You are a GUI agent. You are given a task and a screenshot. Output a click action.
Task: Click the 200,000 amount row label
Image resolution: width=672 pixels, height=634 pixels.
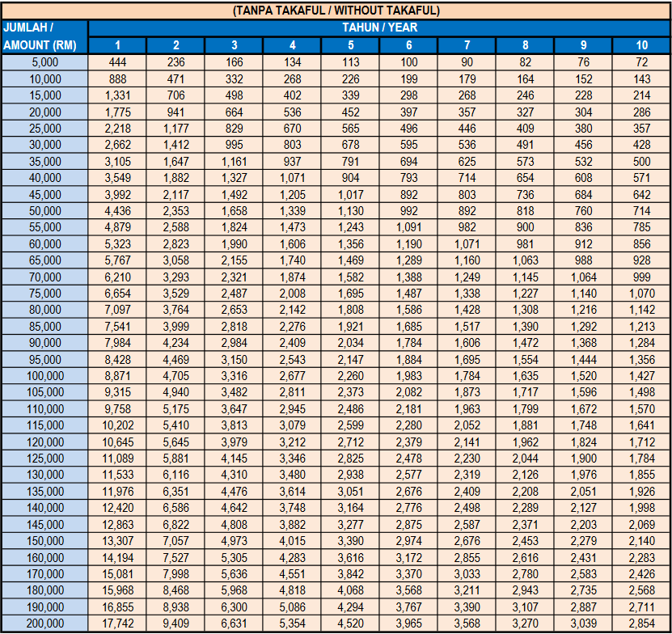pyautogui.click(x=44, y=624)
